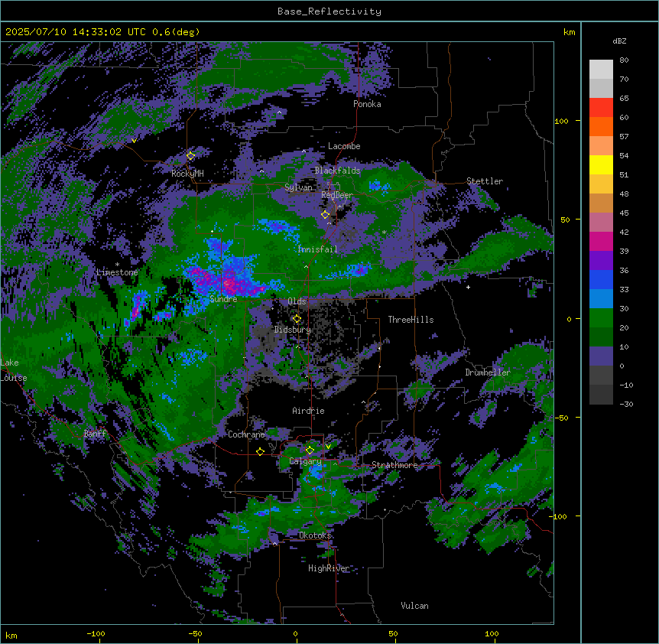Click the asterisk marker above the Limestone label
The height and width of the screenshot is (644, 659).
click(117, 265)
